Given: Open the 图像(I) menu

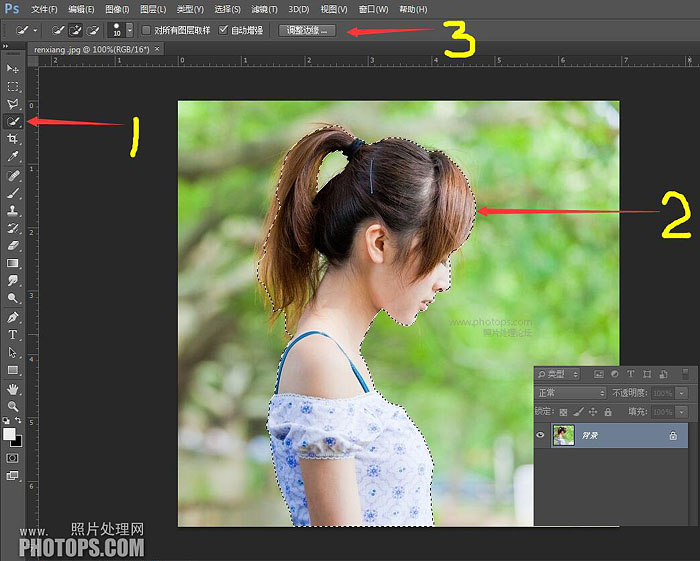Looking at the screenshot, I should pos(117,9).
